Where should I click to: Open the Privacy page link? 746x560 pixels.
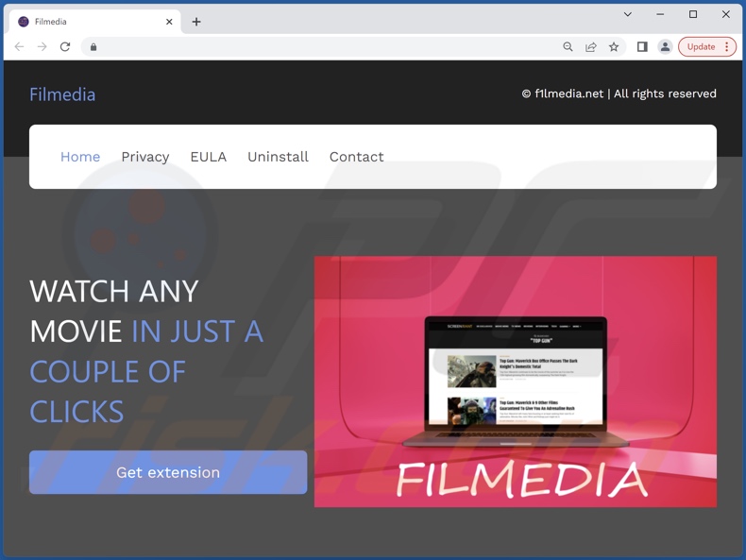click(x=144, y=157)
